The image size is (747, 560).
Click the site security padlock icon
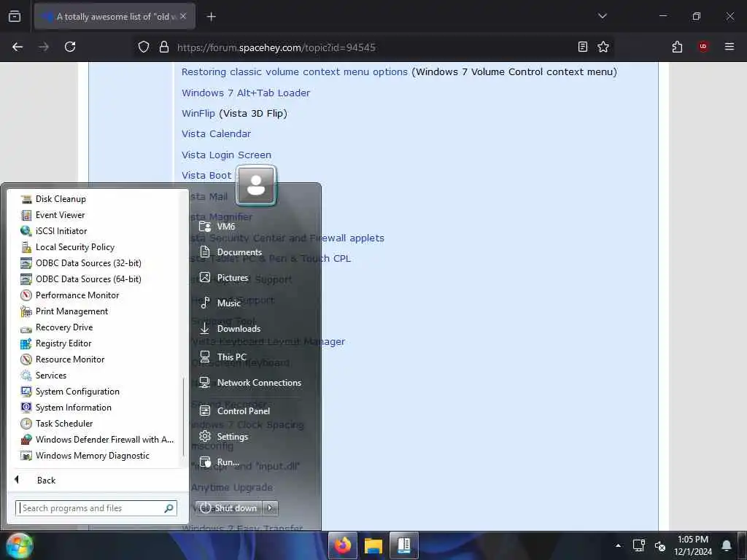click(x=164, y=47)
